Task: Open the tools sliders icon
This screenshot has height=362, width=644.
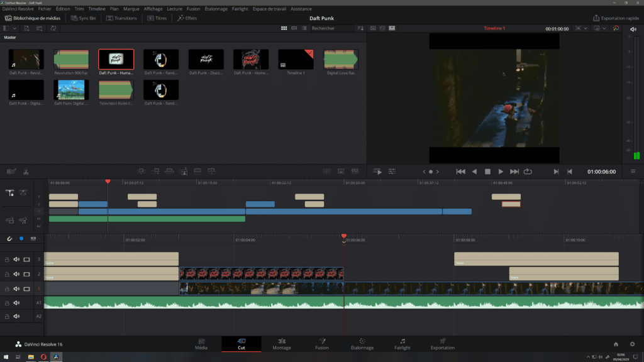Action: tap(392, 172)
